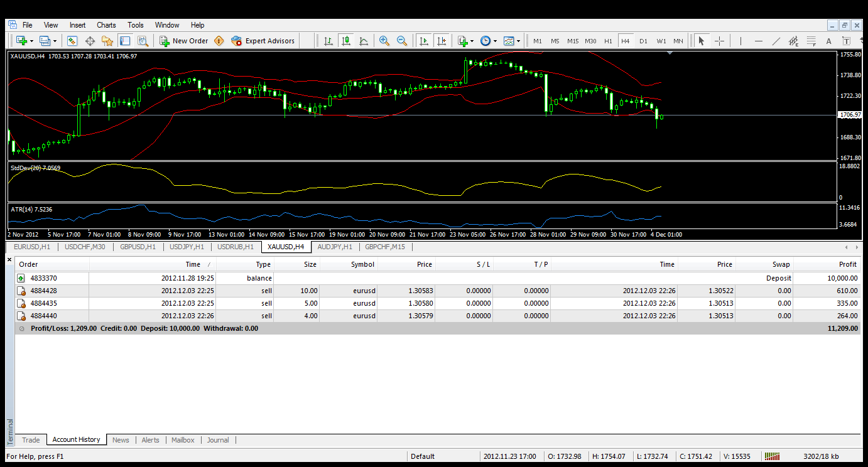This screenshot has height=467, width=868.
Task: Open the Tools menu
Action: point(136,25)
